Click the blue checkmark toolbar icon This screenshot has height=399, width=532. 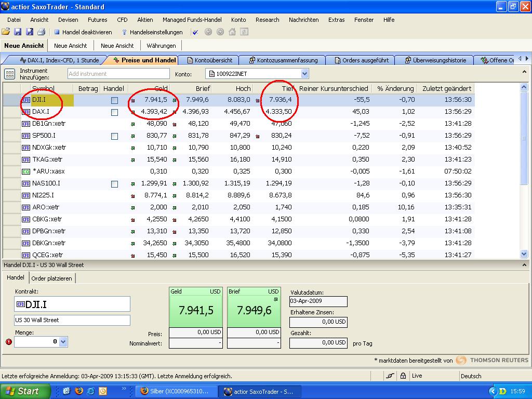point(195,32)
